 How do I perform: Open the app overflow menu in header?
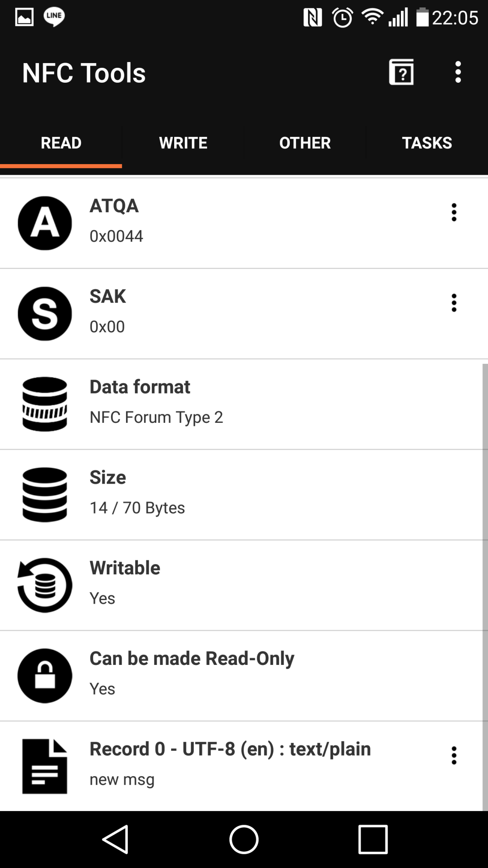(x=458, y=72)
